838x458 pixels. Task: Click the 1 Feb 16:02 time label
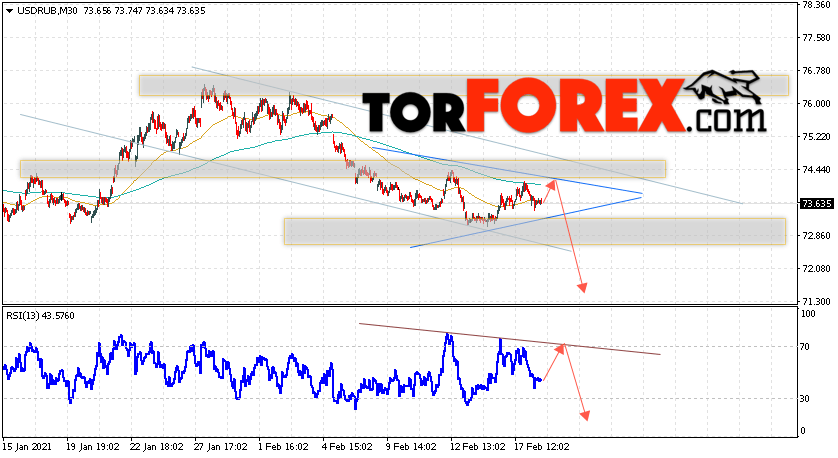point(283,447)
